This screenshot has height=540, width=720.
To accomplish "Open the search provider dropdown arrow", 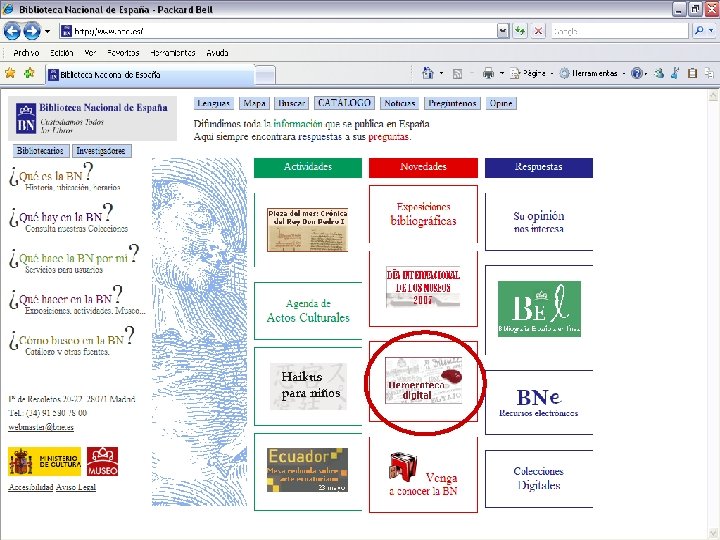I will [711, 31].
